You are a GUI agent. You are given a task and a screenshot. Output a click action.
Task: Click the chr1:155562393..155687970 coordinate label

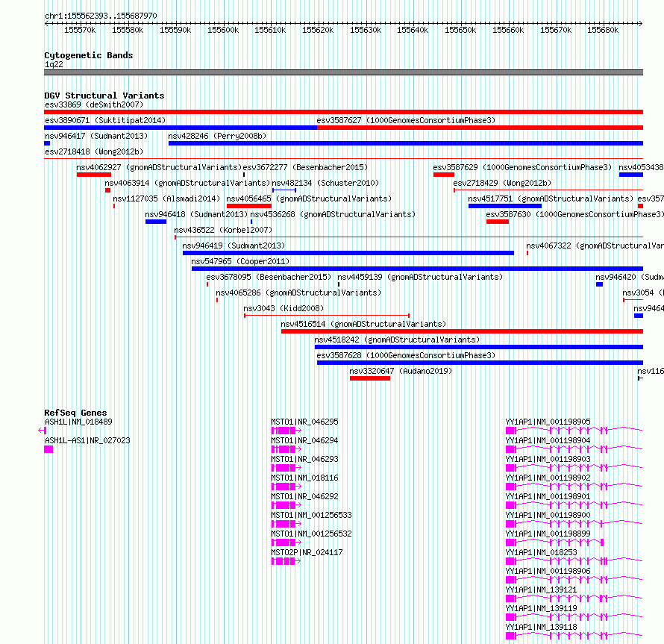tap(101, 16)
